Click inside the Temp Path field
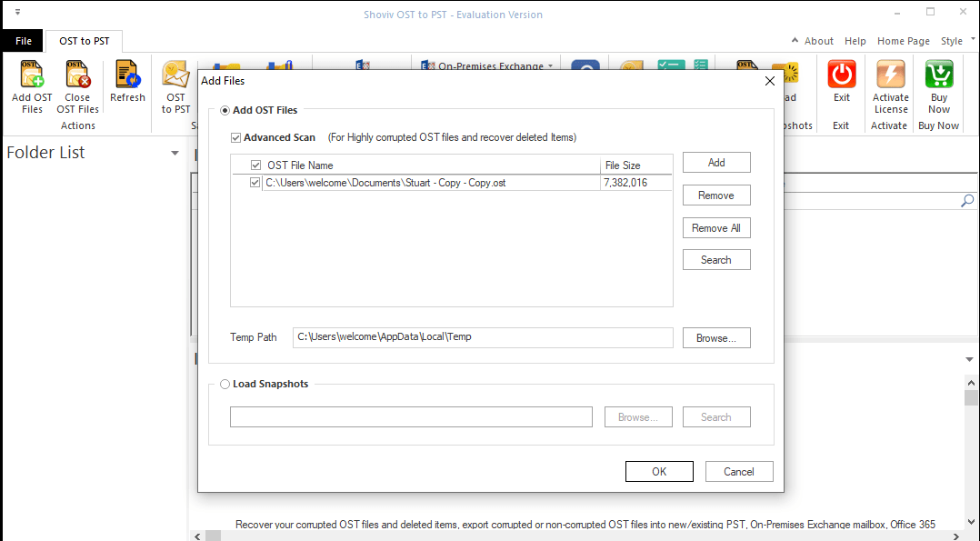 click(482, 337)
